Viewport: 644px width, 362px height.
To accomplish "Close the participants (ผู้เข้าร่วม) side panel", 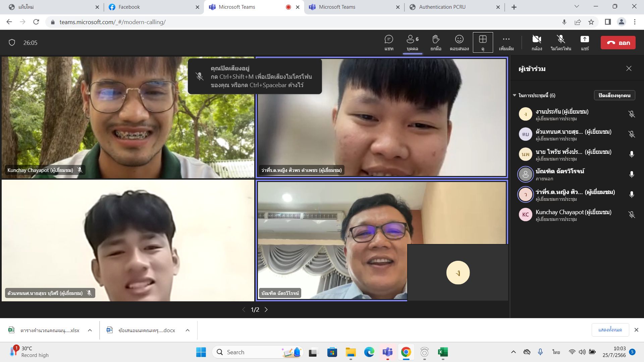I will coord(629,68).
